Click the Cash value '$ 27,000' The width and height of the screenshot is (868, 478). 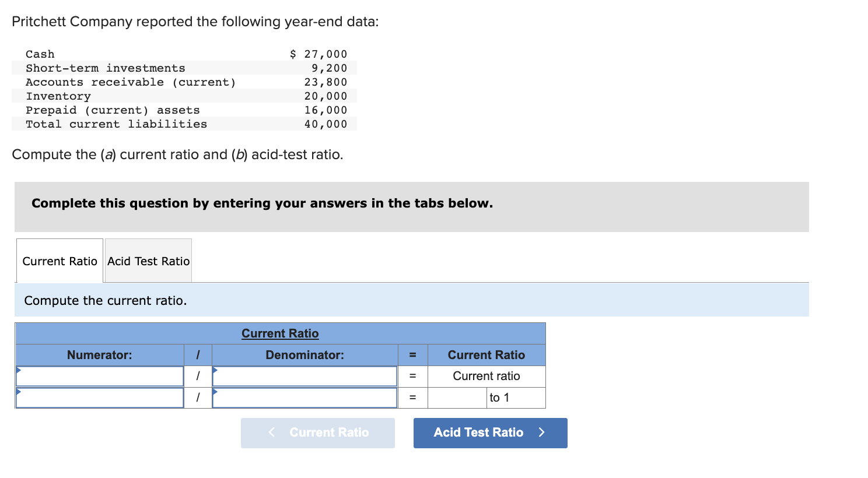point(318,54)
